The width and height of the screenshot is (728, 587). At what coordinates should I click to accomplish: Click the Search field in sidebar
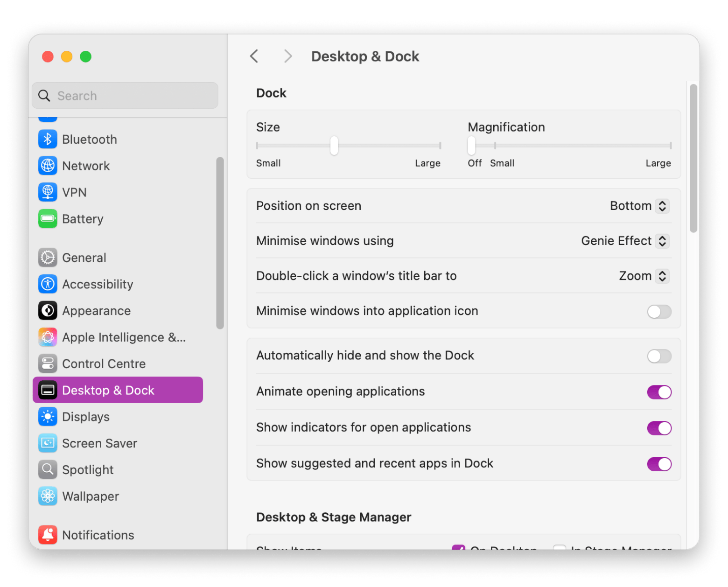tap(125, 96)
